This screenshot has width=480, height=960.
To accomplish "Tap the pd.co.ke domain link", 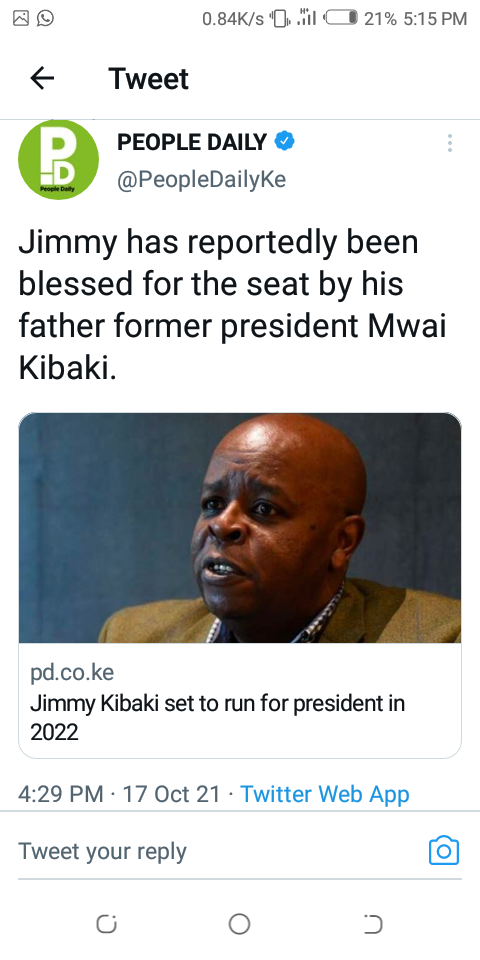I will (72, 673).
